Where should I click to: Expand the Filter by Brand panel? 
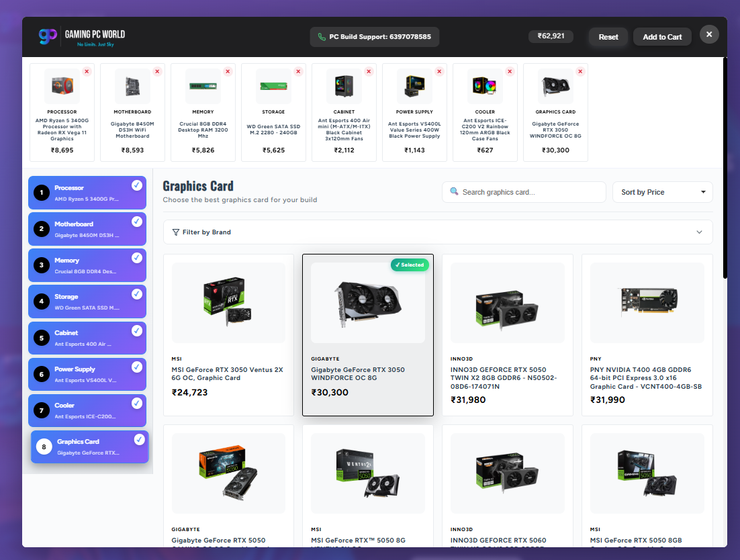click(x=438, y=232)
